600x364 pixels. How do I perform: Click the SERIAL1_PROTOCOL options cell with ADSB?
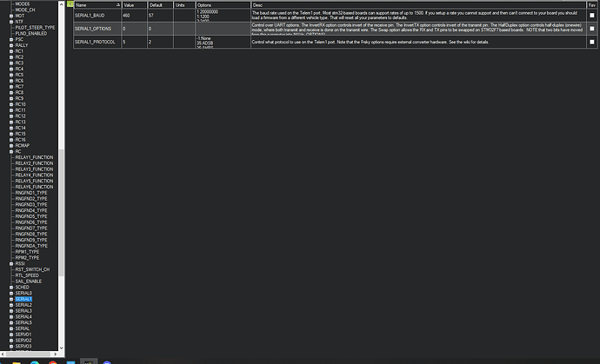pos(223,42)
